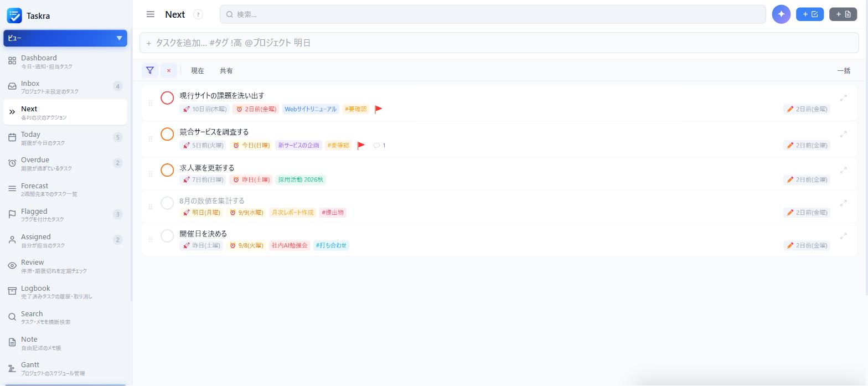Viewport: 868px width, 386px height.
Task: Click edited 2日前(金曜) on 開催日を決める
Action: click(807, 245)
